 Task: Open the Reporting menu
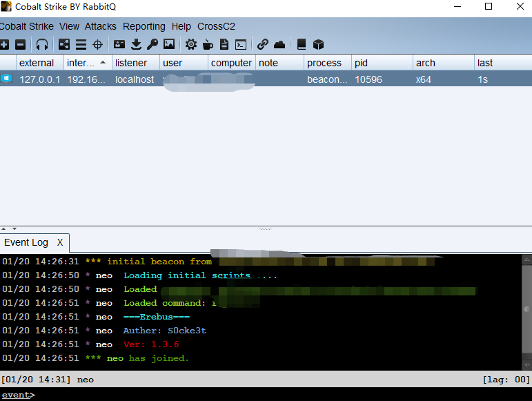(x=144, y=26)
